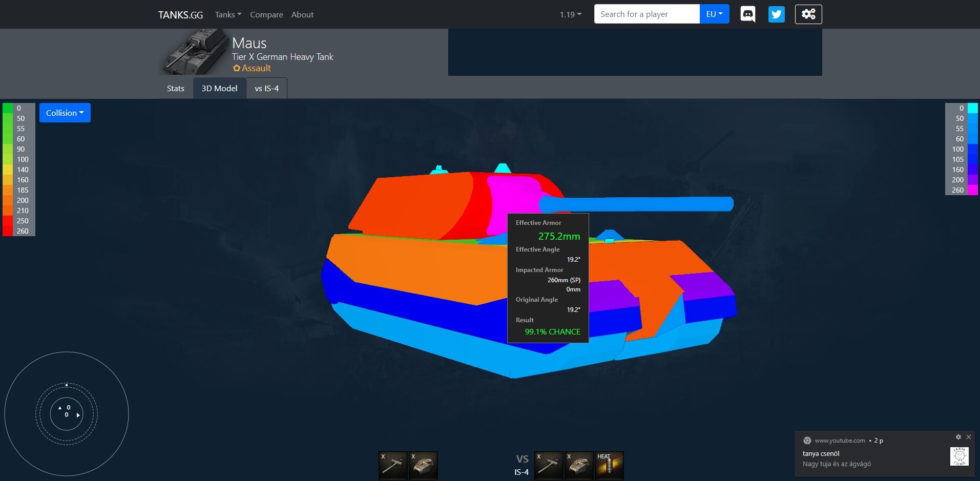Click the 90 armor legend swatch
Image resolution: width=980 pixels, height=481 pixels.
(8, 149)
